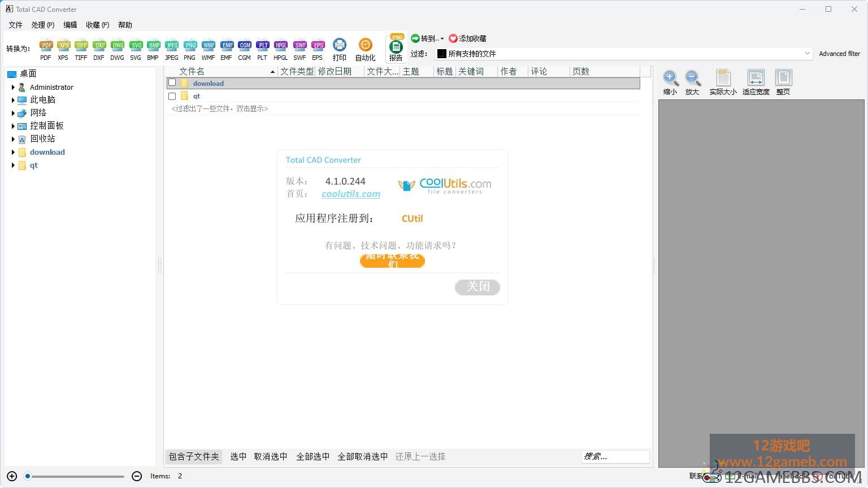The height and width of the screenshot is (488, 868).
Task: Click 全部取消选中 to deselect all
Action: coord(362,456)
